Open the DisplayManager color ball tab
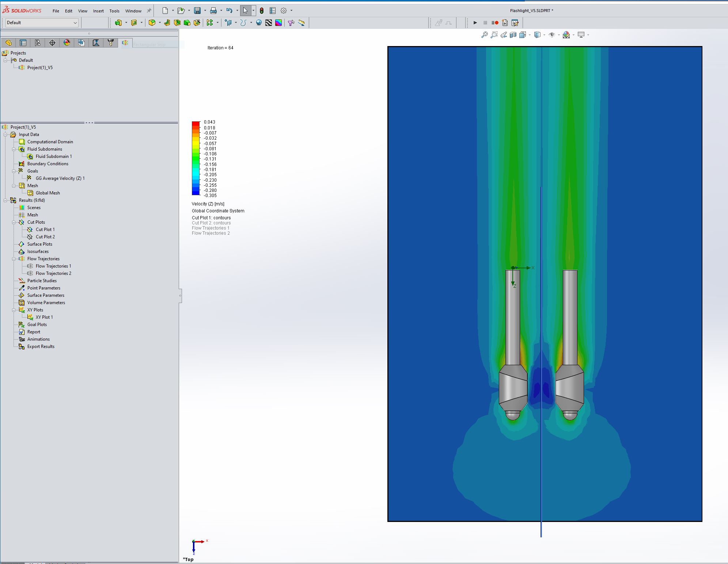 (67, 43)
